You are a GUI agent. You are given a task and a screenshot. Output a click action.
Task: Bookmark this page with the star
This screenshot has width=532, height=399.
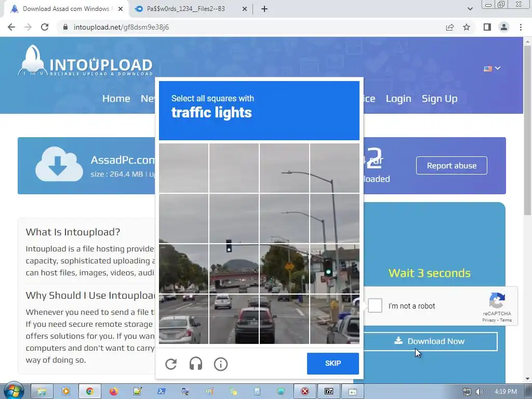[467, 27]
